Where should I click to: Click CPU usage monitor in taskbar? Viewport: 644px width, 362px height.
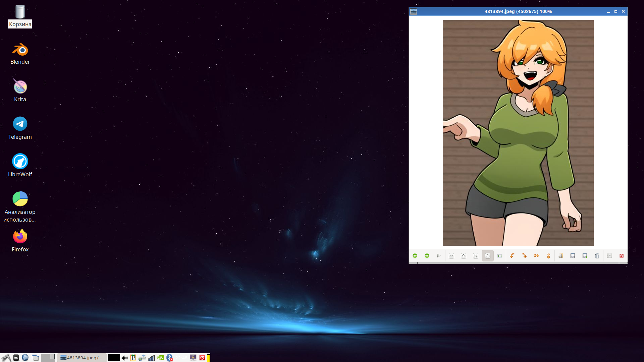tap(114, 358)
